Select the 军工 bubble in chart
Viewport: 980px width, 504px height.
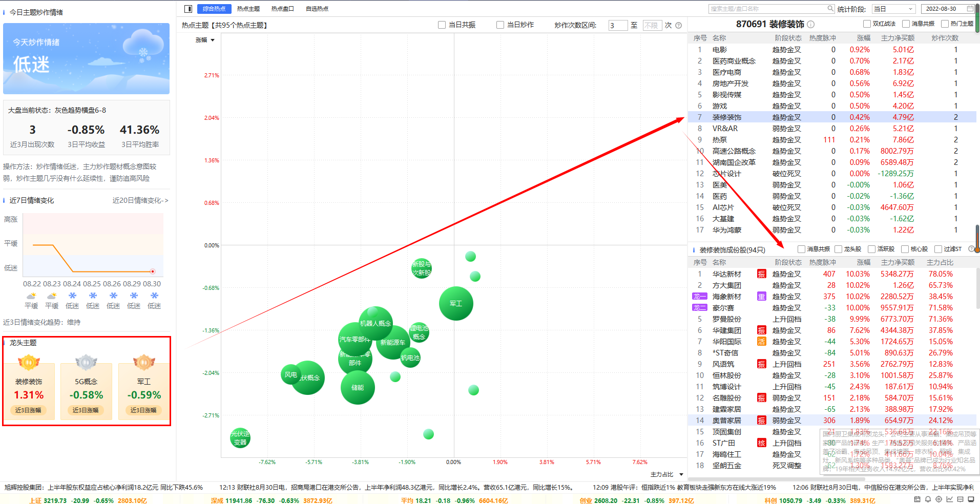456,304
